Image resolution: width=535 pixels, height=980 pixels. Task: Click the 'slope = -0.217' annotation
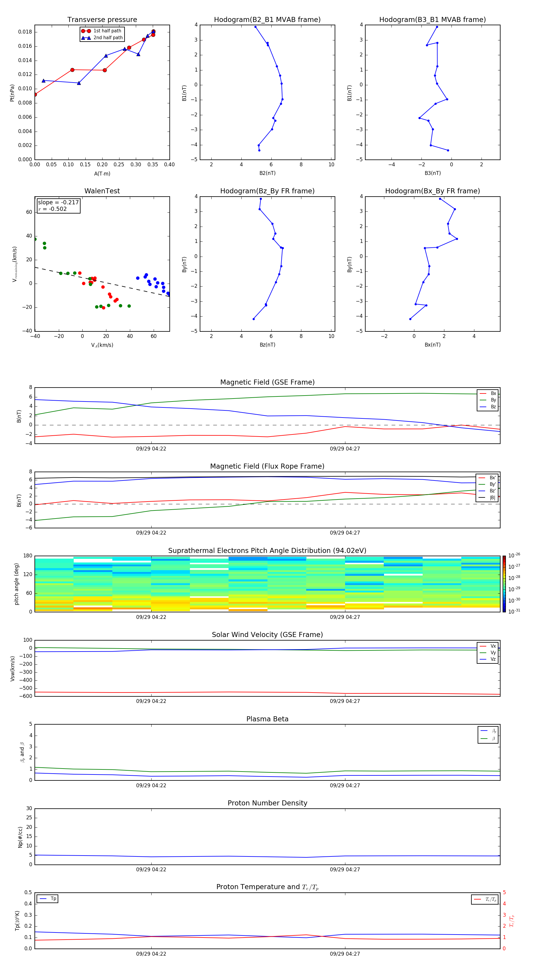coord(58,203)
